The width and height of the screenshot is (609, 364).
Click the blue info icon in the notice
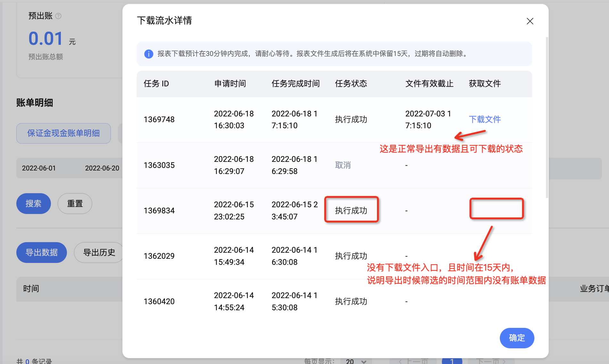(149, 54)
